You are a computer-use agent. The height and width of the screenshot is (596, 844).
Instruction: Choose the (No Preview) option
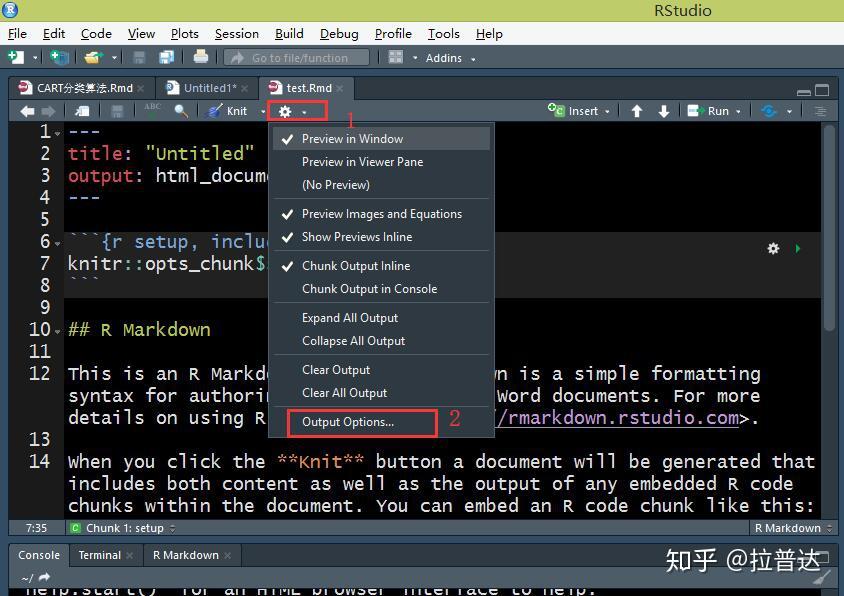tap(382, 185)
